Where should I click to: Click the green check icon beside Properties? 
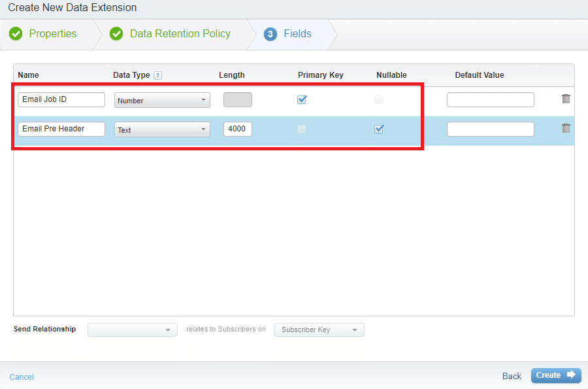(16, 34)
